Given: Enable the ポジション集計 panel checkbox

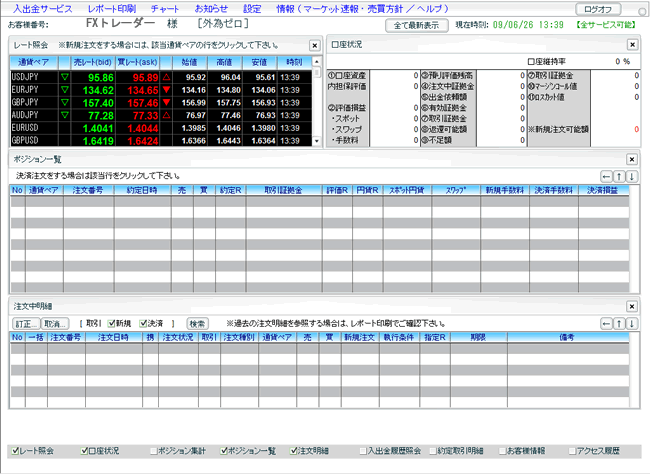Looking at the screenshot, I should click(154, 451).
